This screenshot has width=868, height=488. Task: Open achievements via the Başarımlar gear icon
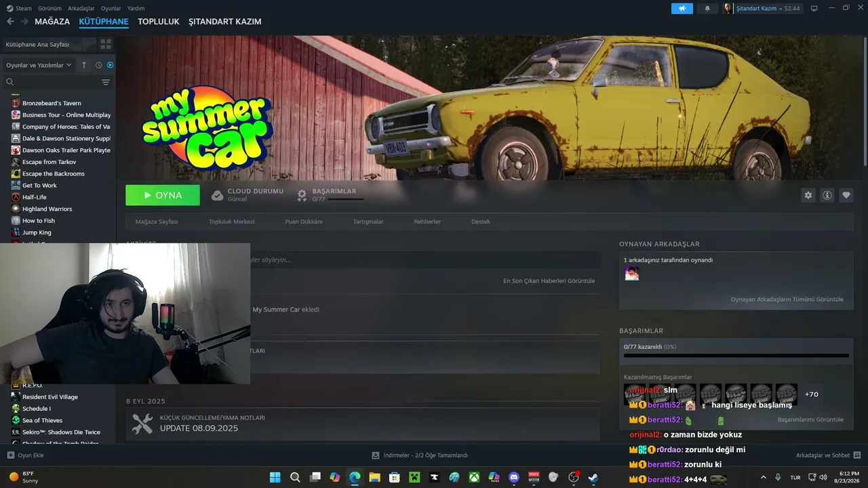[x=302, y=195]
